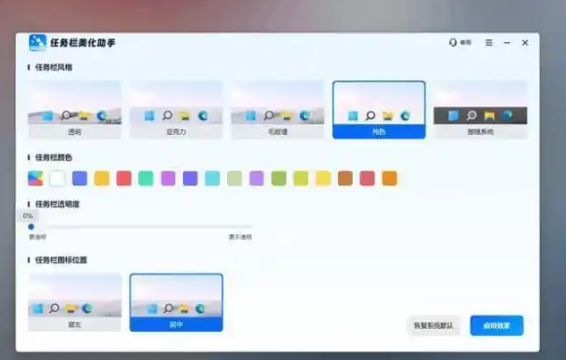Pick the lemon yellow swatch beside brown
566x360 pixels.
point(323,178)
